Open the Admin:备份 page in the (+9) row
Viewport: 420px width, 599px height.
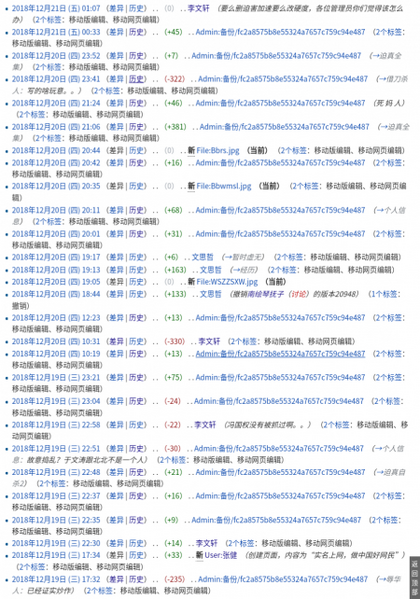(x=276, y=520)
